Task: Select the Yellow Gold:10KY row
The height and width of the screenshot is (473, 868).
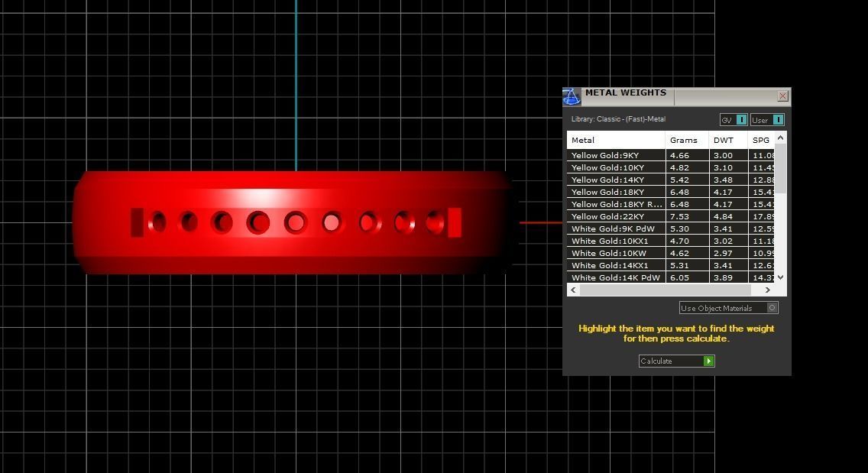Action: coord(671,167)
